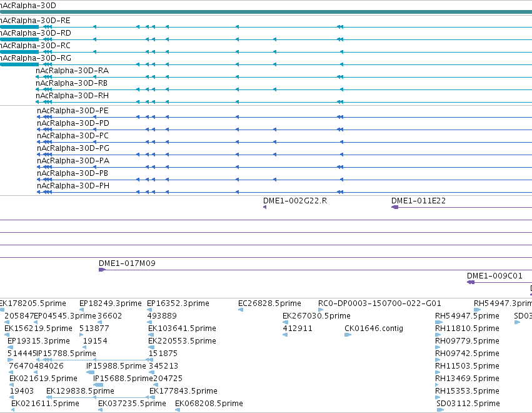532x413 pixels.
Task: Select protein nAcRalpha-30D-PD label
Action: (73, 123)
